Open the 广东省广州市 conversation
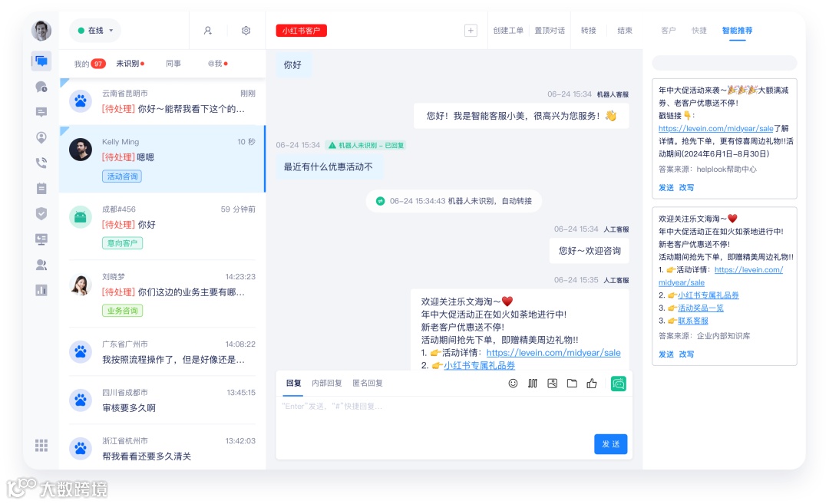Screen dimensions: 829x504 click(162, 352)
